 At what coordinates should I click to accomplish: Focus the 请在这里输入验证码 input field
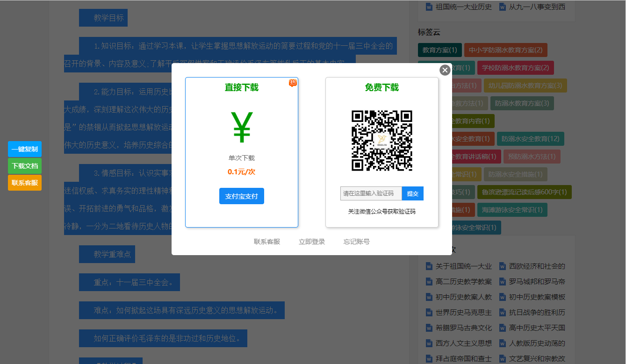click(371, 193)
